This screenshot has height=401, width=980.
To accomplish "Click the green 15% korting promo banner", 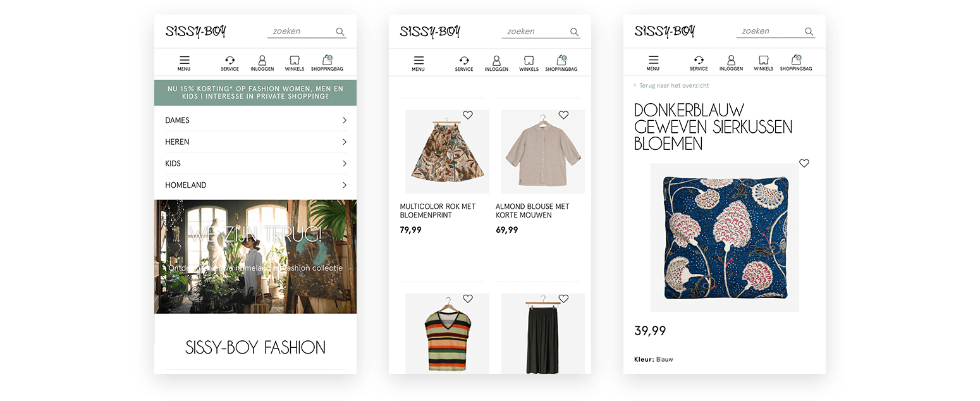I will tap(255, 93).
